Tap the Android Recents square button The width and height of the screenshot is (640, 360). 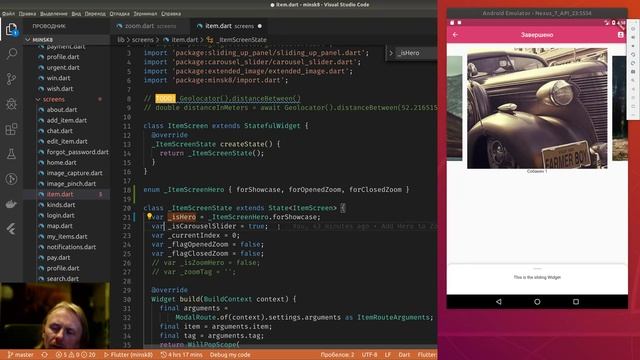576,302
